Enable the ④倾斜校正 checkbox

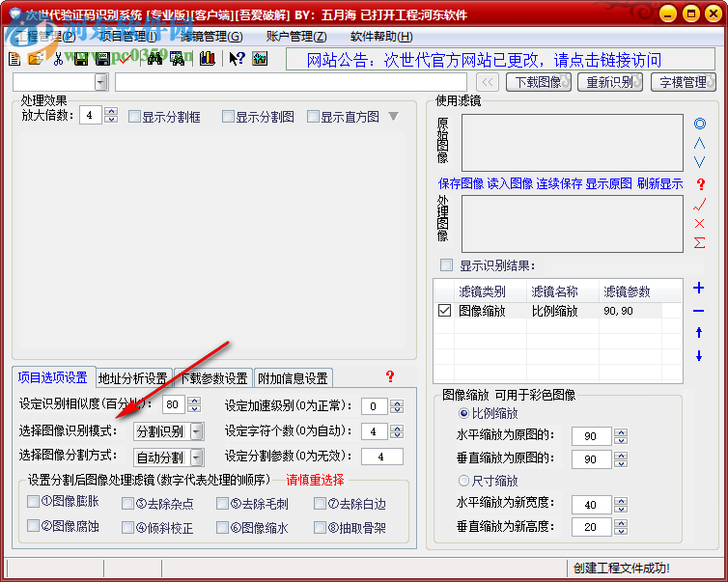pyautogui.click(x=127, y=527)
